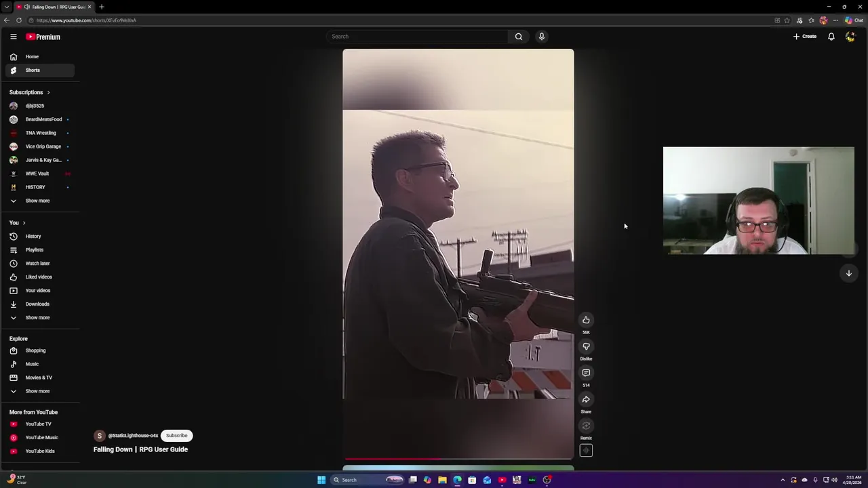868x488 pixels.
Task: Start voice search with the microphone icon
Action: click(542, 37)
